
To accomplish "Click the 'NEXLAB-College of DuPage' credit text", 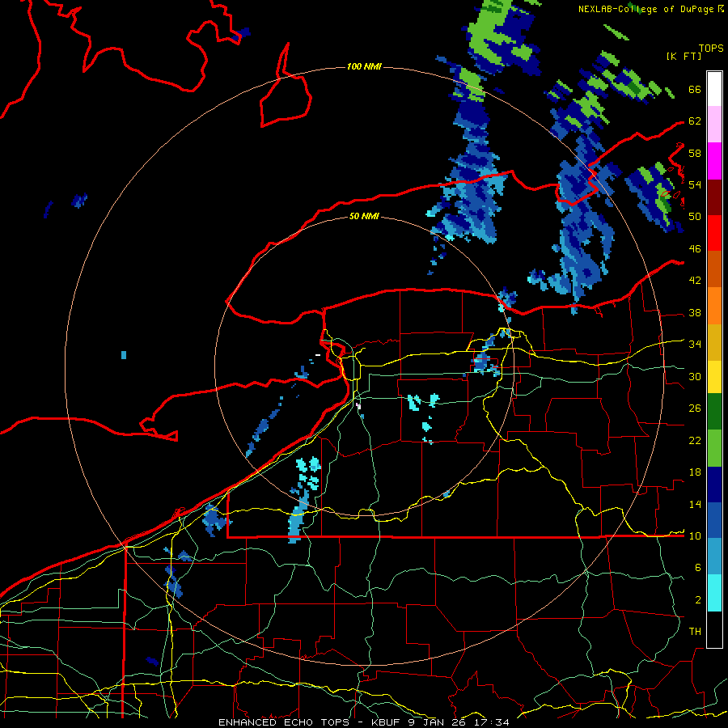I will [647, 9].
